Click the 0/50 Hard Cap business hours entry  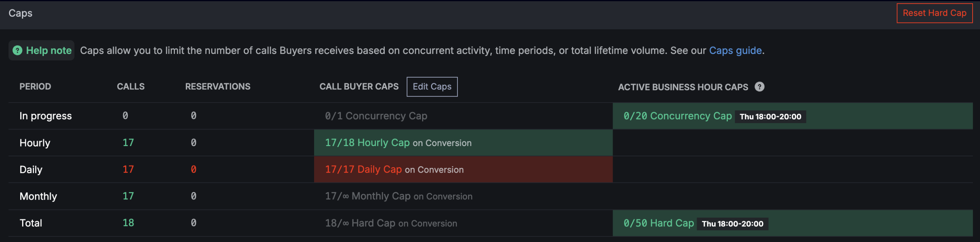point(659,223)
